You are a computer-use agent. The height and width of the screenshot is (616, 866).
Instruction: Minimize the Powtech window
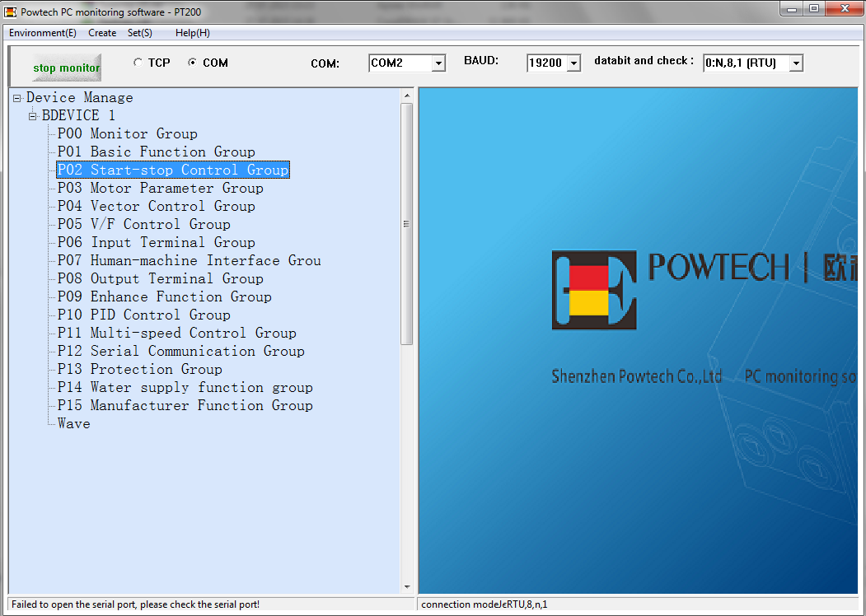coord(792,9)
